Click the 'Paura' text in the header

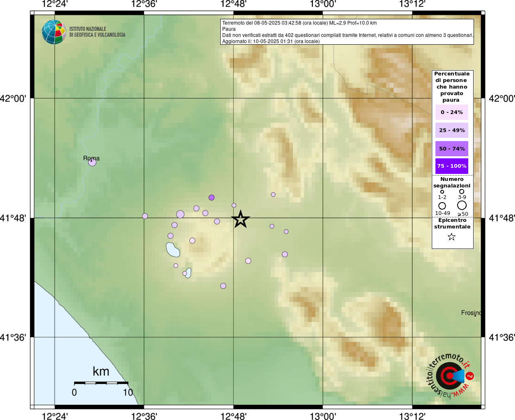(x=229, y=29)
